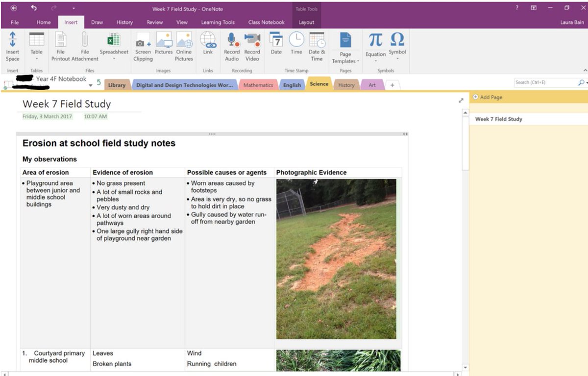The height and width of the screenshot is (376, 588).
Task: Click the Redo arrow in the title bar
Action: pos(54,8)
